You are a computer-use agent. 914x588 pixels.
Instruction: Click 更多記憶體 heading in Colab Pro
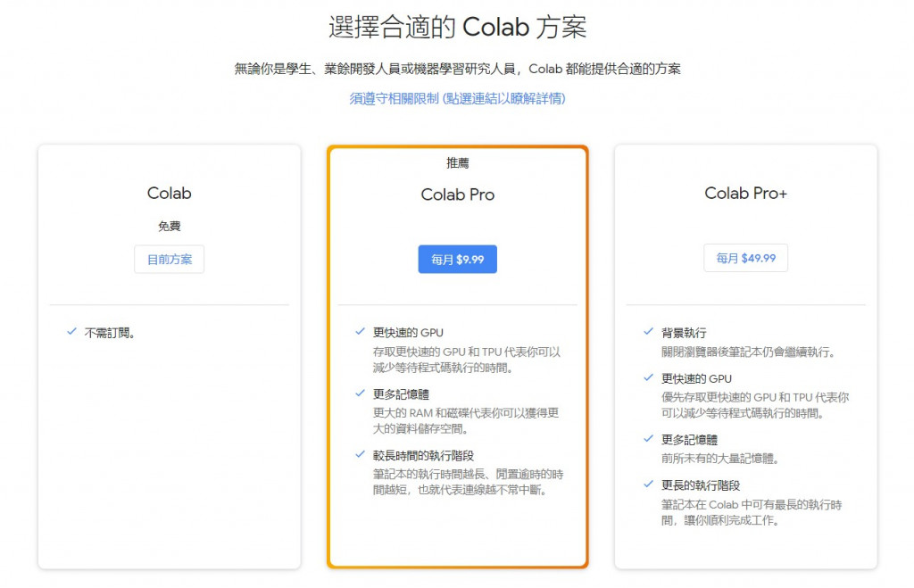(x=401, y=394)
